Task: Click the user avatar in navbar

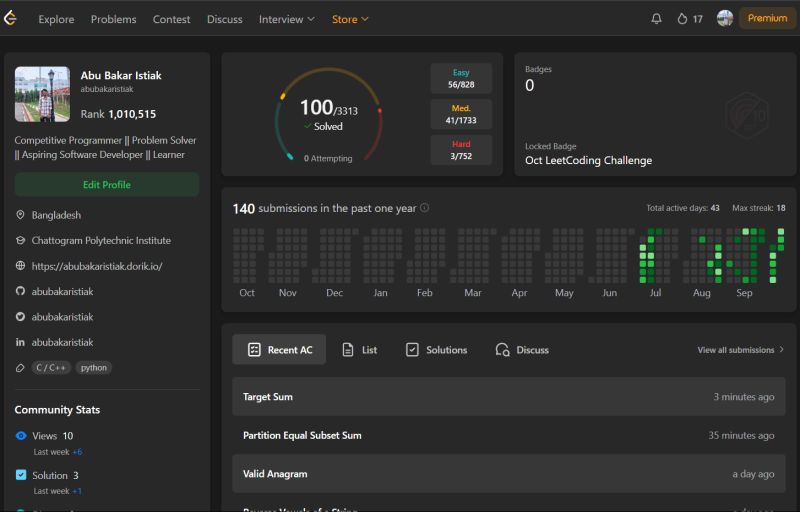Action: 725,18
